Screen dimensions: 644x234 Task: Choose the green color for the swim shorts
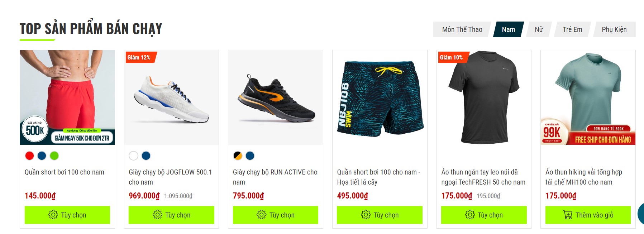54,156
